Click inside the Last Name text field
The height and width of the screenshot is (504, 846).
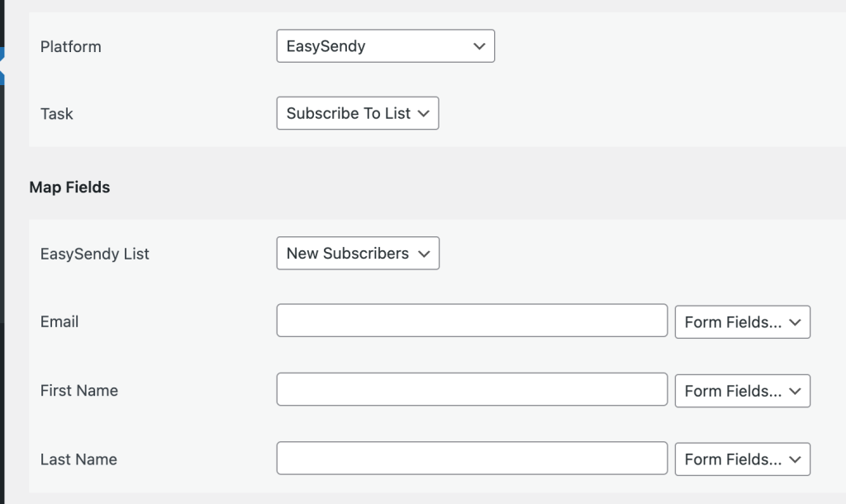pos(471,459)
